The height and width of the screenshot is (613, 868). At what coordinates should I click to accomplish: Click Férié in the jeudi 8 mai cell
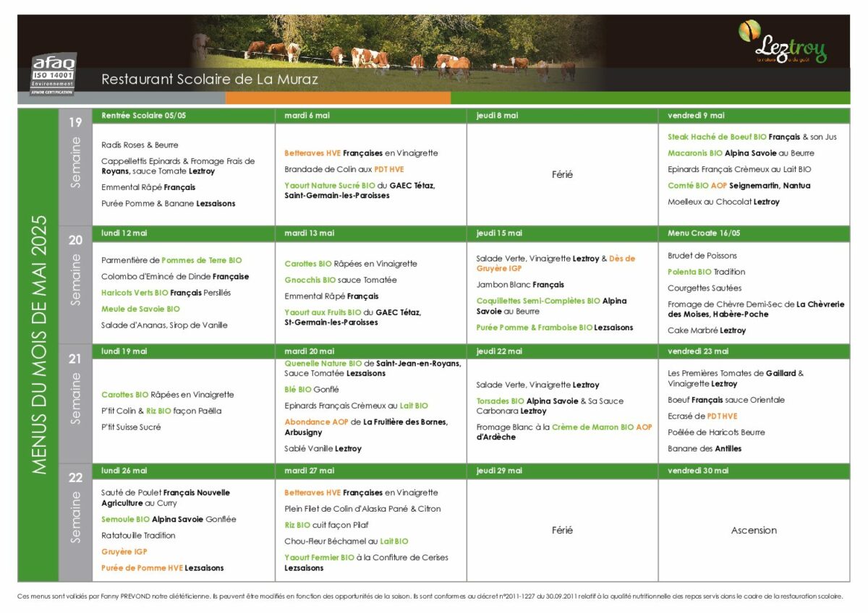point(562,175)
